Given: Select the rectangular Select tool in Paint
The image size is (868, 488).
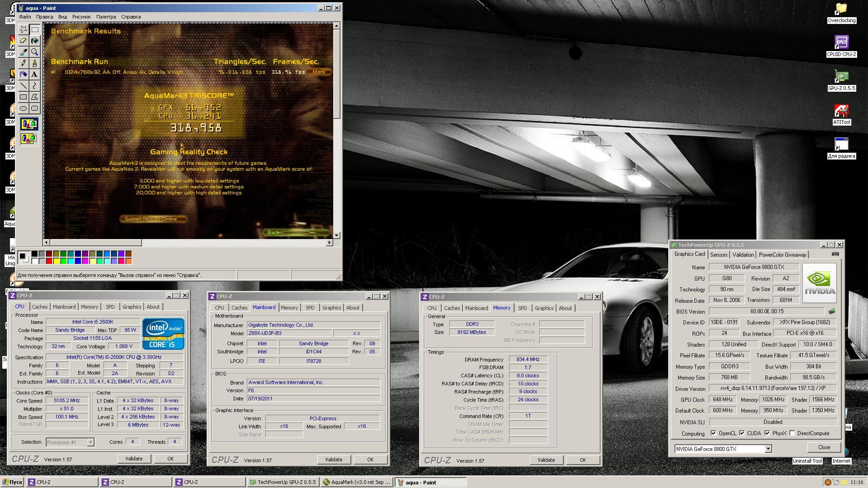Looking at the screenshot, I should click(35, 29).
